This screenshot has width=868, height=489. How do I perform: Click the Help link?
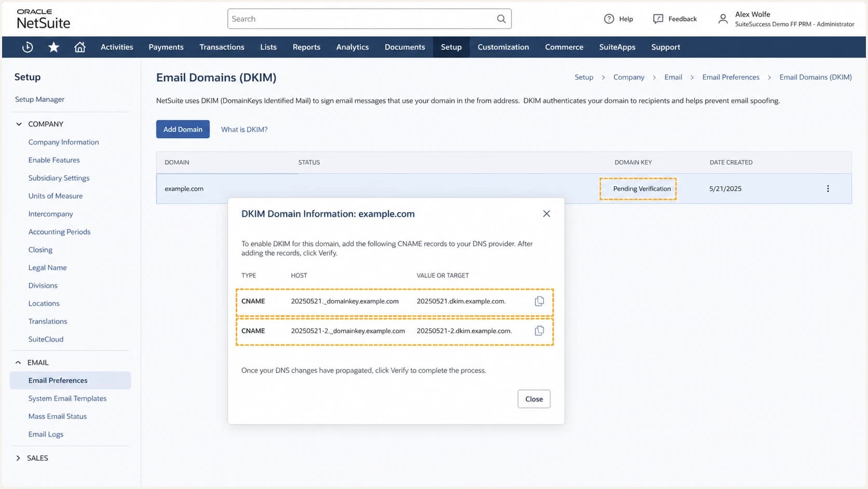click(626, 19)
